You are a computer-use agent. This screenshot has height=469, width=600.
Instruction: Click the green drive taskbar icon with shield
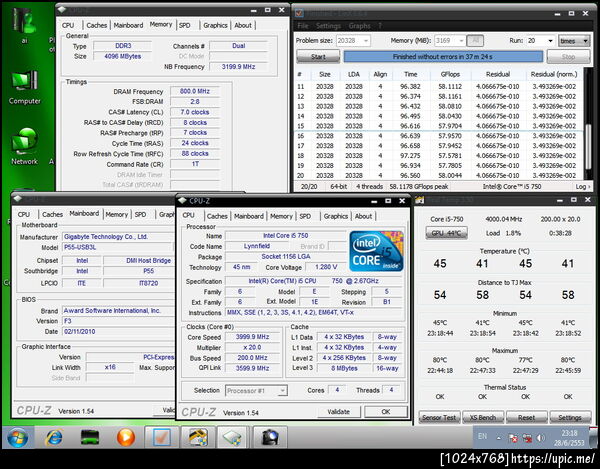click(x=234, y=437)
